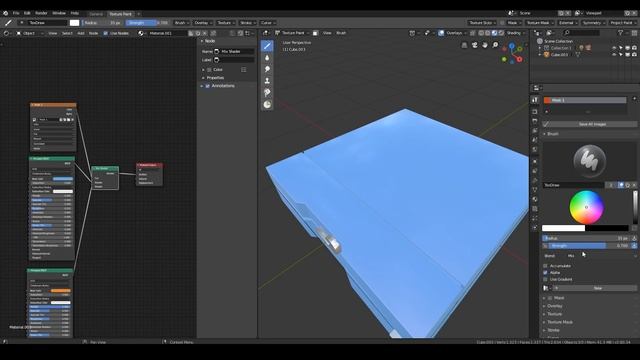
Task: Select the Soften tool in viewport toolbar
Action: (267, 58)
